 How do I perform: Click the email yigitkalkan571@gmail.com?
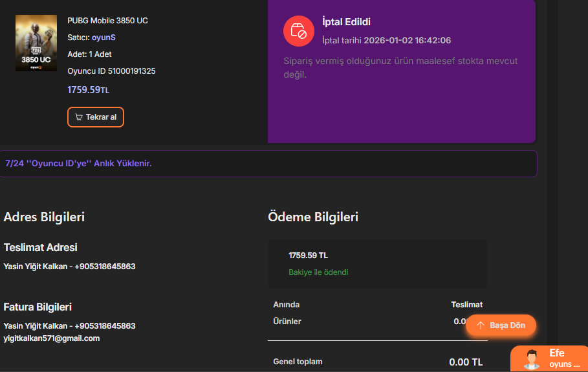pyautogui.click(x=51, y=338)
